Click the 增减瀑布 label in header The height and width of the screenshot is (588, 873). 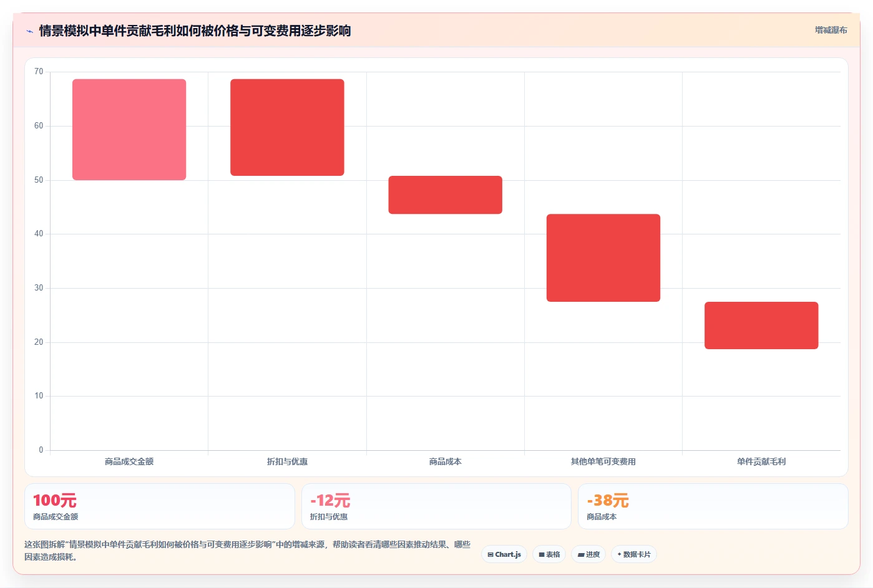pyautogui.click(x=831, y=30)
